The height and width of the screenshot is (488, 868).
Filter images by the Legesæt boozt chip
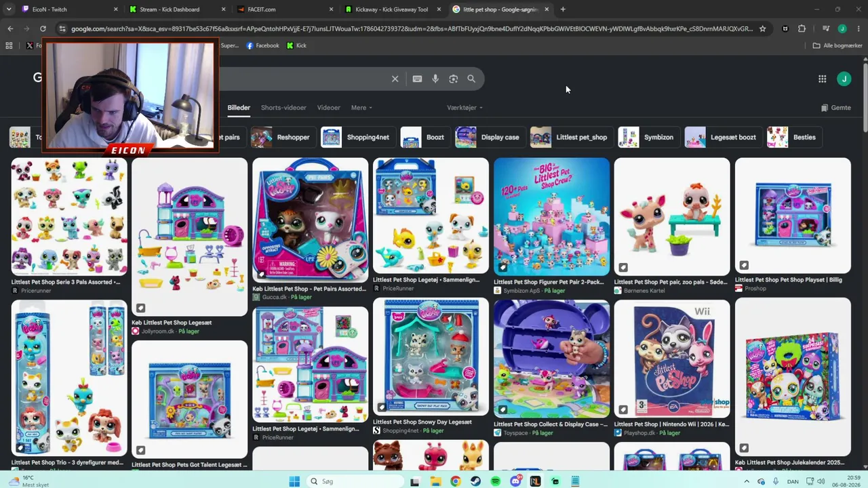[x=722, y=137]
